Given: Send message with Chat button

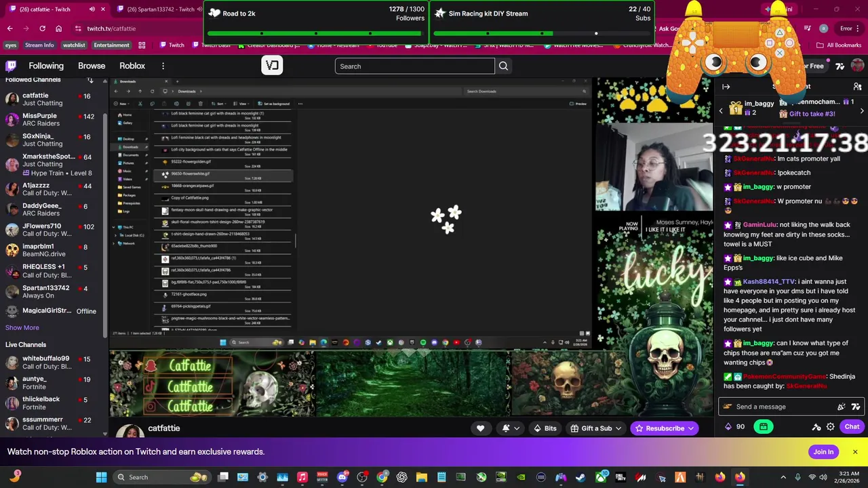Looking at the screenshot, I should point(852,426).
